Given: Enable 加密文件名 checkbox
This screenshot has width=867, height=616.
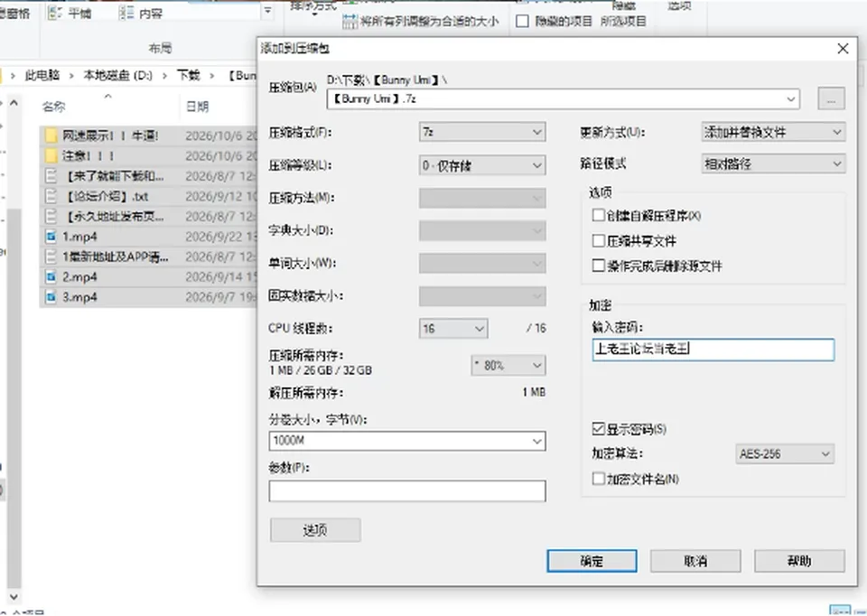Looking at the screenshot, I should (598, 479).
